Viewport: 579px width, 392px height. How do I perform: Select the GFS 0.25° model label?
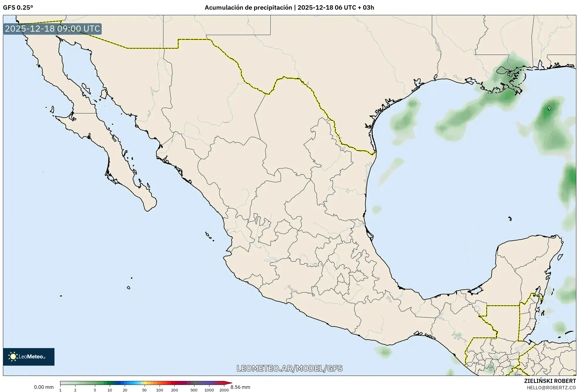[18, 8]
